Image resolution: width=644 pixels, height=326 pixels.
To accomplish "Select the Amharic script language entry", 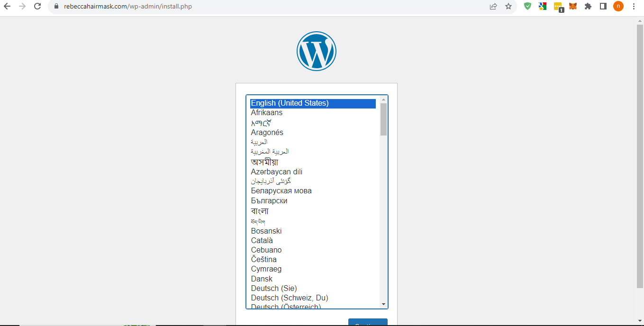I will coord(313,123).
